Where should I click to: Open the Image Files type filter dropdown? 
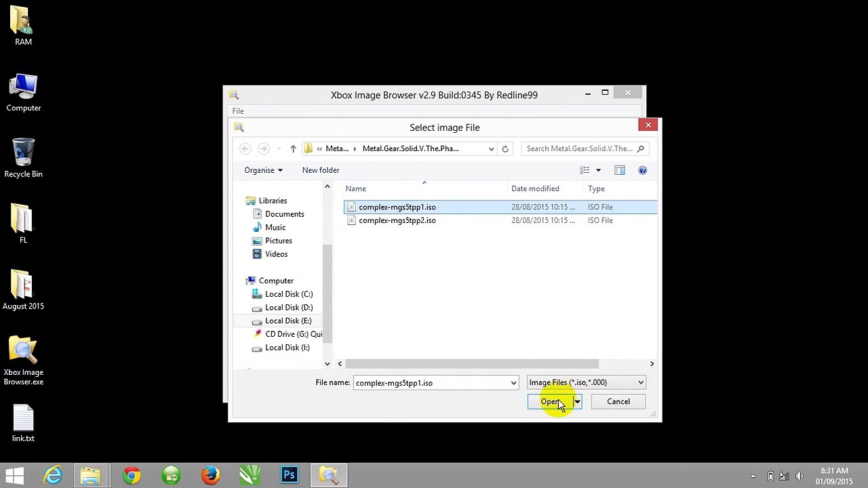pyautogui.click(x=586, y=382)
